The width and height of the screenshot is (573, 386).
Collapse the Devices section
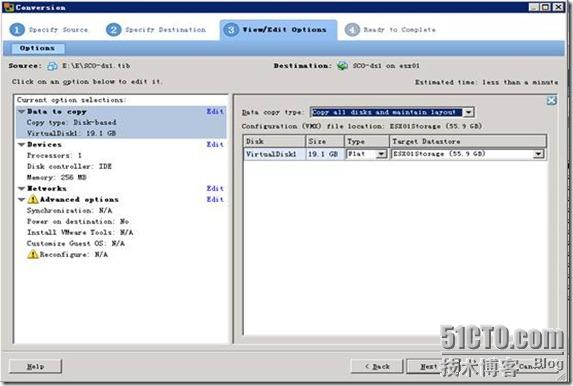tap(22, 145)
